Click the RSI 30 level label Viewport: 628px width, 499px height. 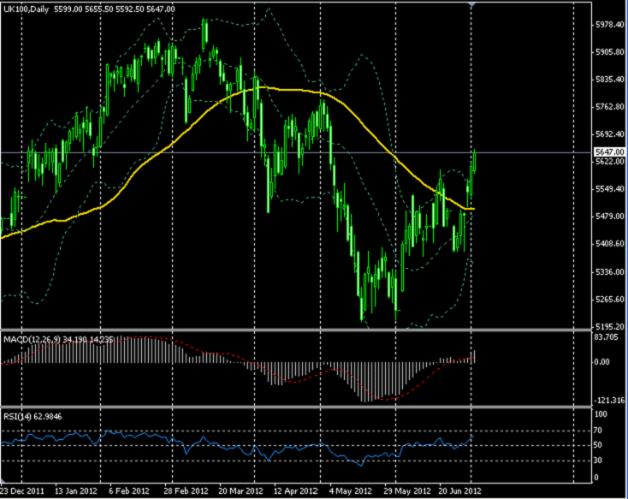click(x=599, y=459)
